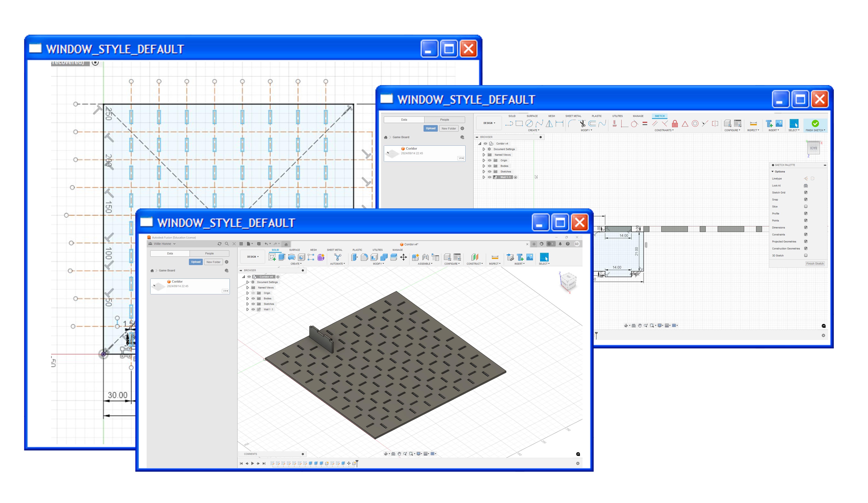Switch to PLASTIC tab in front window

[x=357, y=250]
